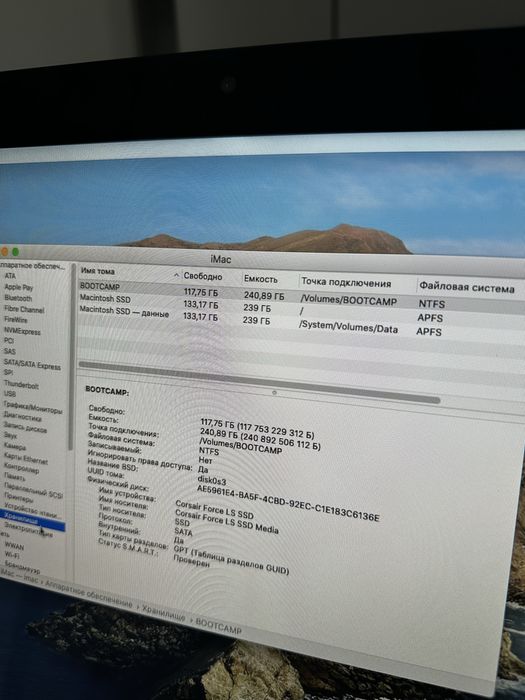Select Bluetooth in the sidebar

(x=18, y=298)
